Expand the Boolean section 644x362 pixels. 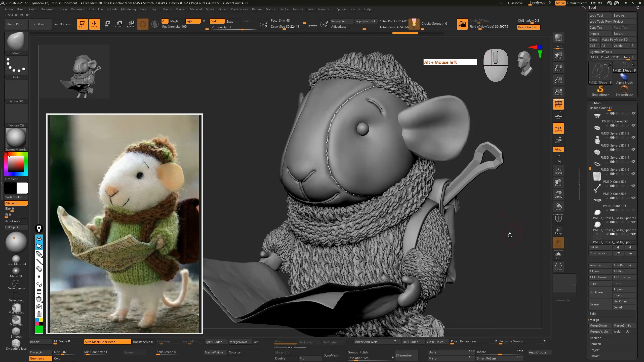point(595,338)
